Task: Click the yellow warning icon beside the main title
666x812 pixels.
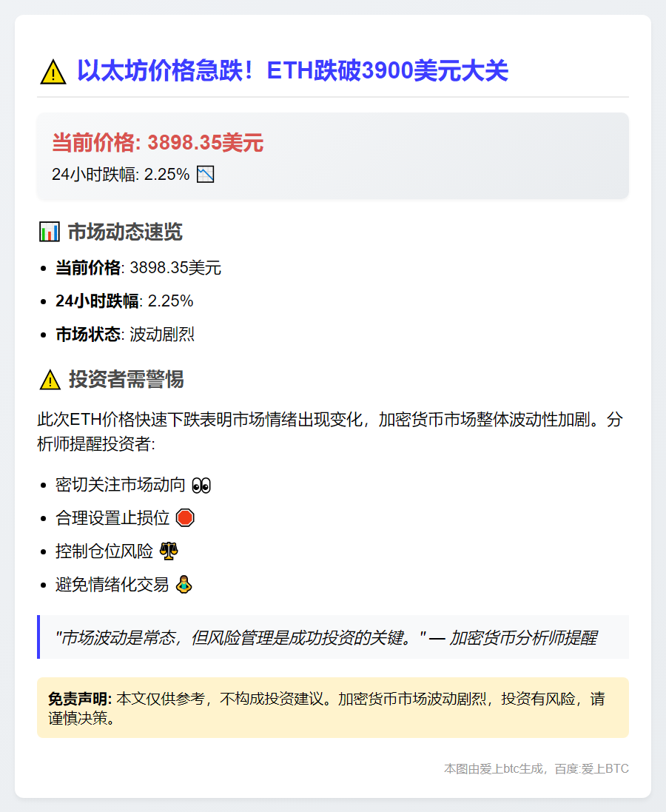Action: (x=53, y=72)
